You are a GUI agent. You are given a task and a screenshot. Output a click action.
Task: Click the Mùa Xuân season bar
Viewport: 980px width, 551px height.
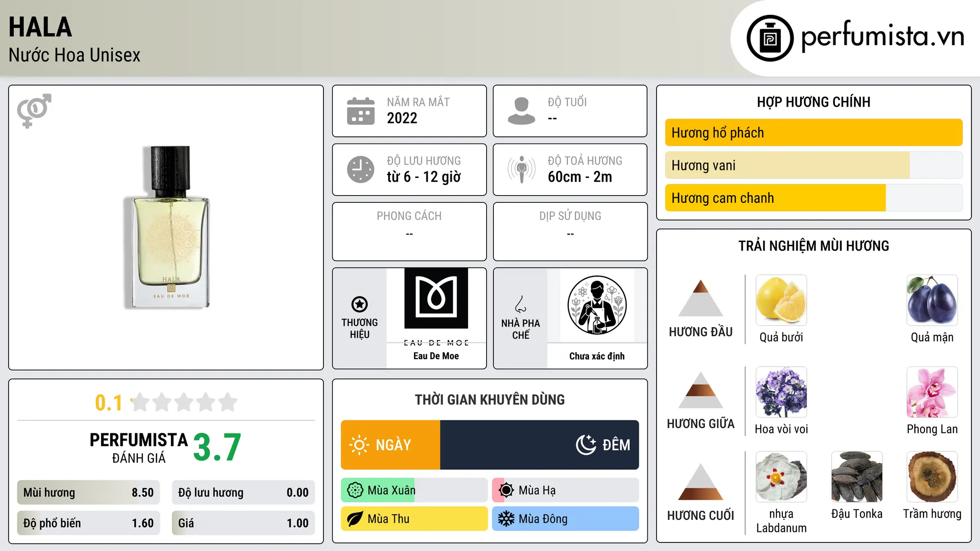[x=414, y=490]
